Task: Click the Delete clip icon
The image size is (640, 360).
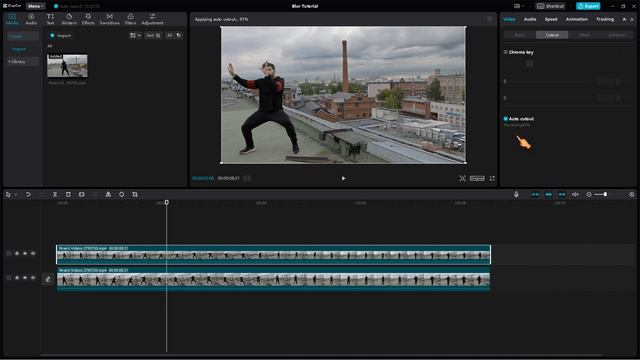Action: [x=68, y=195]
